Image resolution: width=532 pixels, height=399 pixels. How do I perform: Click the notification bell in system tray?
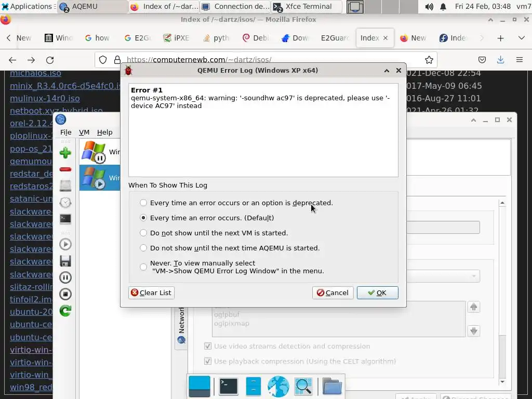click(x=443, y=7)
